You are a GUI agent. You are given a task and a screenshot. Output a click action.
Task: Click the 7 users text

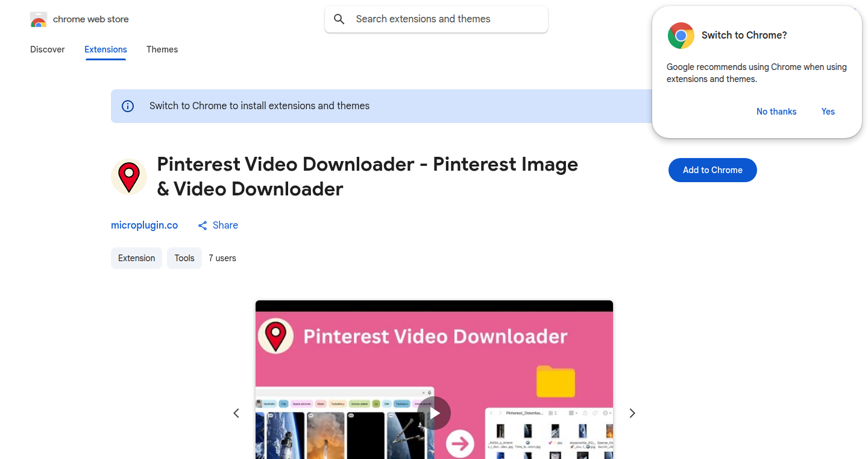(222, 258)
